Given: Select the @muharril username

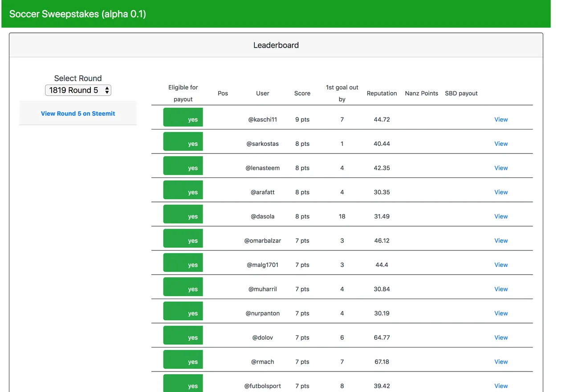Looking at the screenshot, I should pyautogui.click(x=263, y=289).
